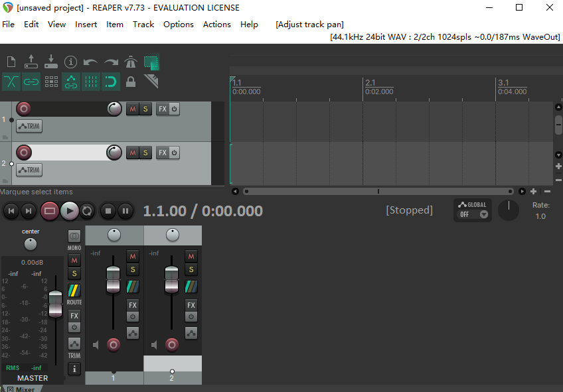Open FX for track 1
The image size is (563, 392).
click(x=162, y=109)
